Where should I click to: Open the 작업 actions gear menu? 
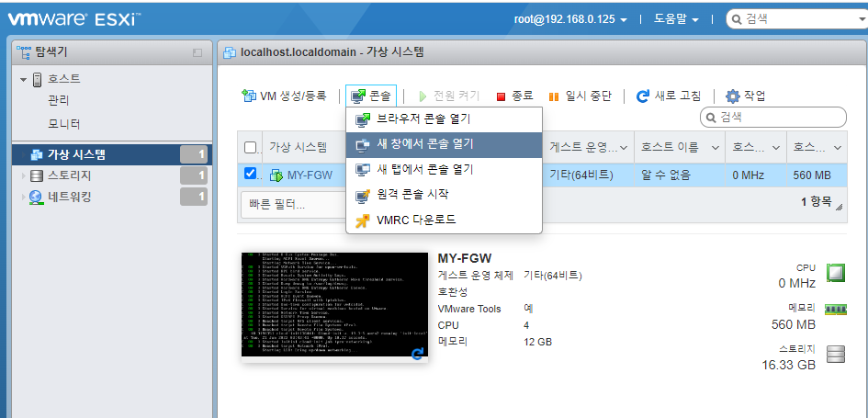[746, 96]
